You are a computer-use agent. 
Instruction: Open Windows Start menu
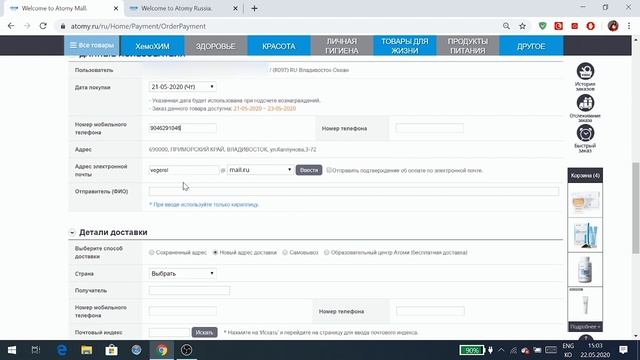(x=12, y=350)
